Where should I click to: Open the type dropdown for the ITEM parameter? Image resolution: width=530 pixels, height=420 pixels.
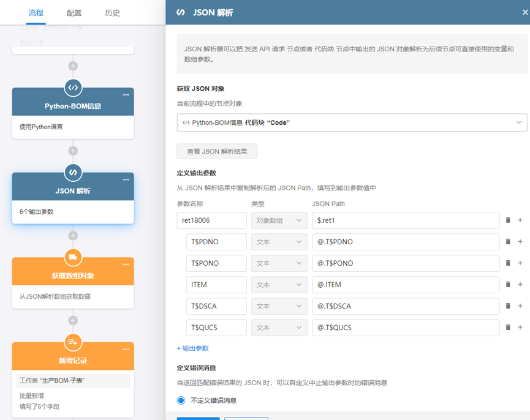click(x=279, y=285)
